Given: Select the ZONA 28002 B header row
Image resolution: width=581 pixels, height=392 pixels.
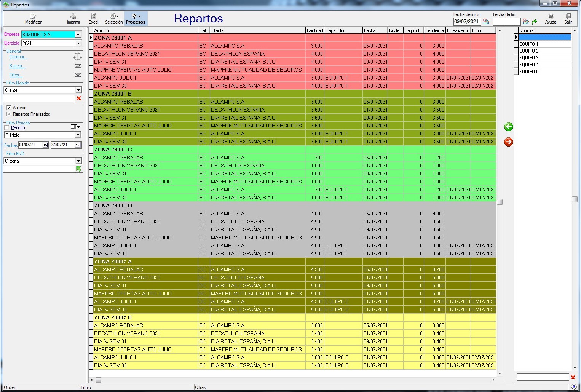Looking at the screenshot, I should pyautogui.click(x=295, y=317).
